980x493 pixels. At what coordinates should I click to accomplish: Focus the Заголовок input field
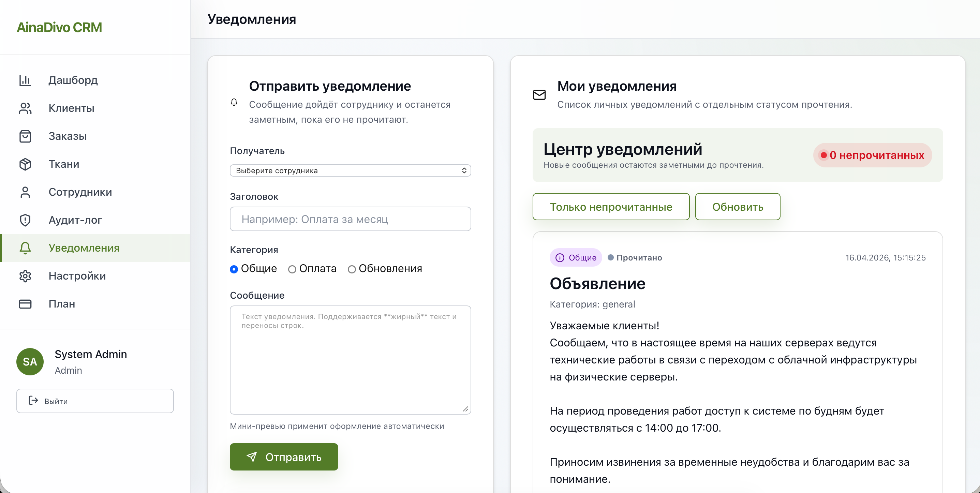(x=350, y=219)
